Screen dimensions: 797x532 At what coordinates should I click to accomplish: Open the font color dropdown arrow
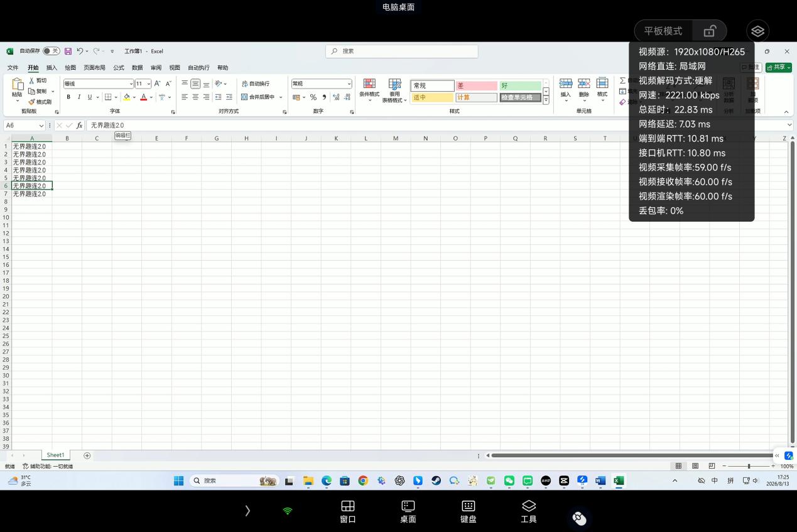pos(151,97)
